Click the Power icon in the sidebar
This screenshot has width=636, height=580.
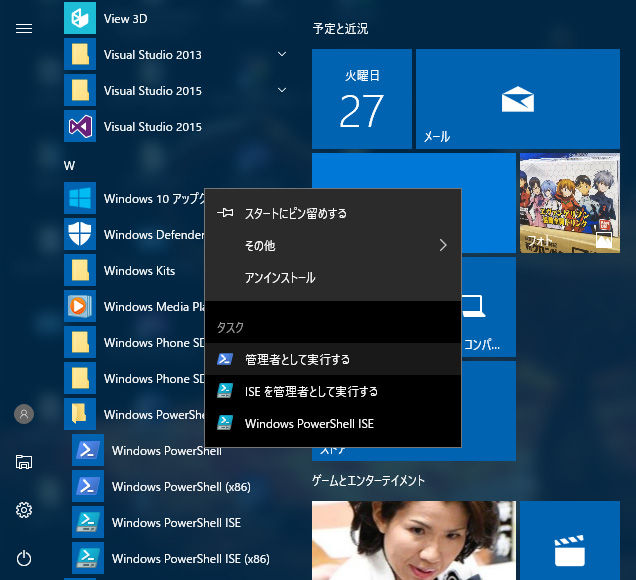(24, 558)
